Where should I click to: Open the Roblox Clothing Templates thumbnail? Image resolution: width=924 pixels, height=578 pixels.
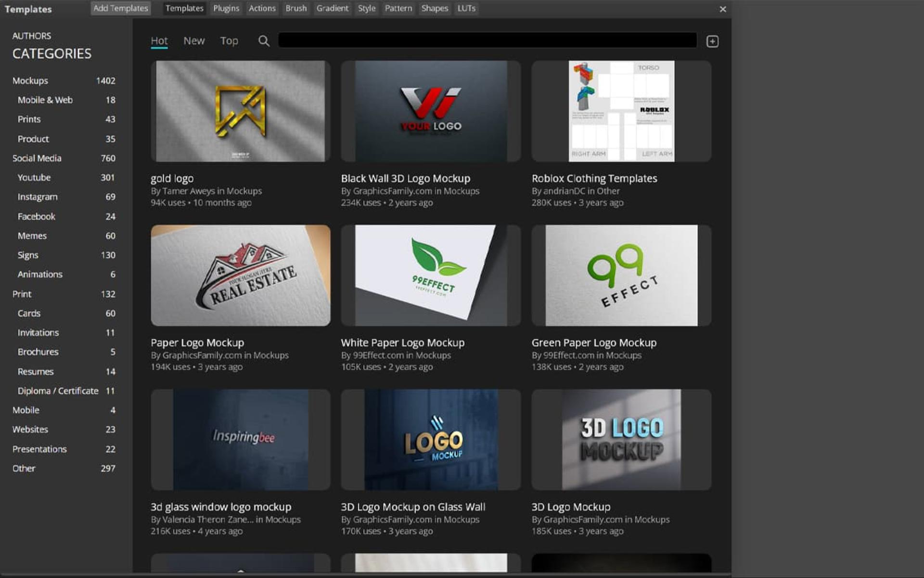[x=621, y=111]
